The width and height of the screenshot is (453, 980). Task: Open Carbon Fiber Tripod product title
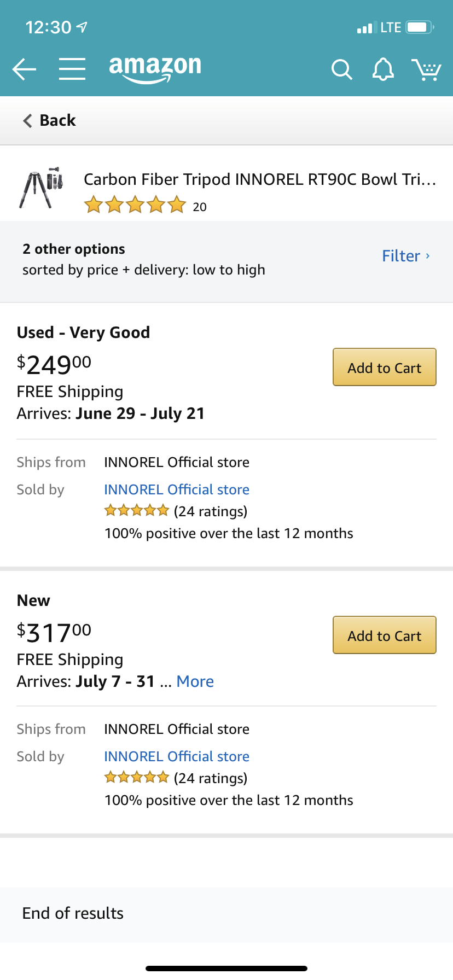[x=259, y=179]
